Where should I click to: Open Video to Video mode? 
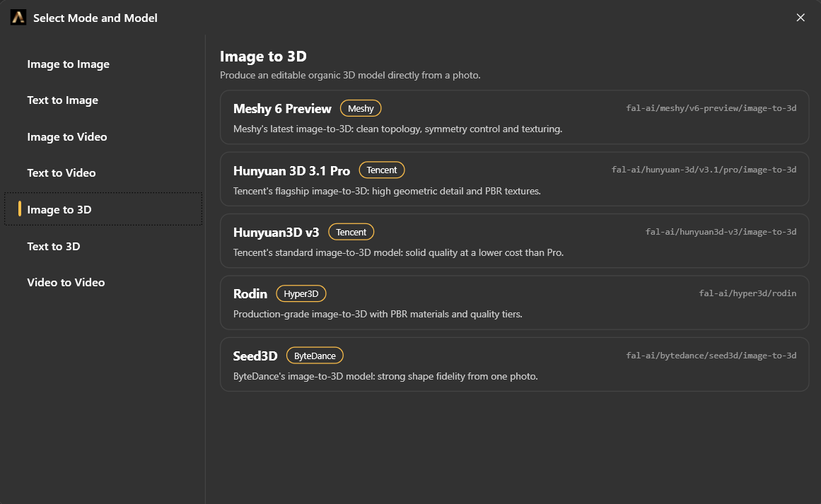(x=103, y=282)
